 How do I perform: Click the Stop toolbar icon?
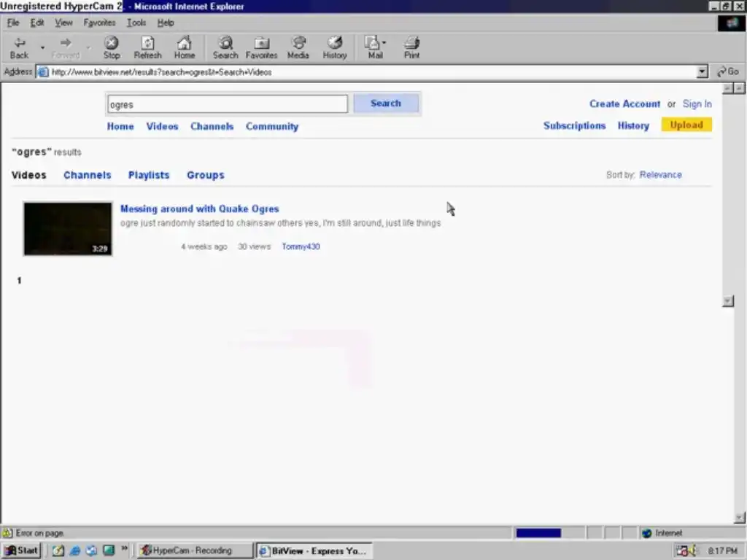point(112,47)
